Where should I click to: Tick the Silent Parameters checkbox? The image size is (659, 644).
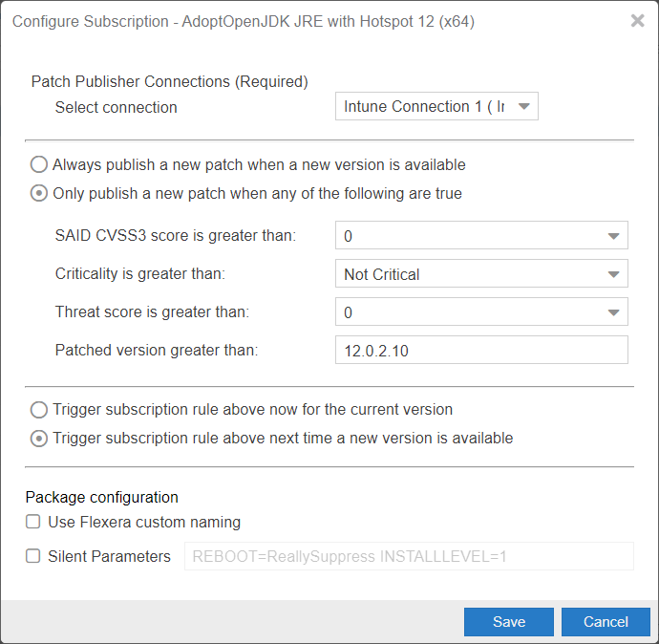(x=33, y=556)
